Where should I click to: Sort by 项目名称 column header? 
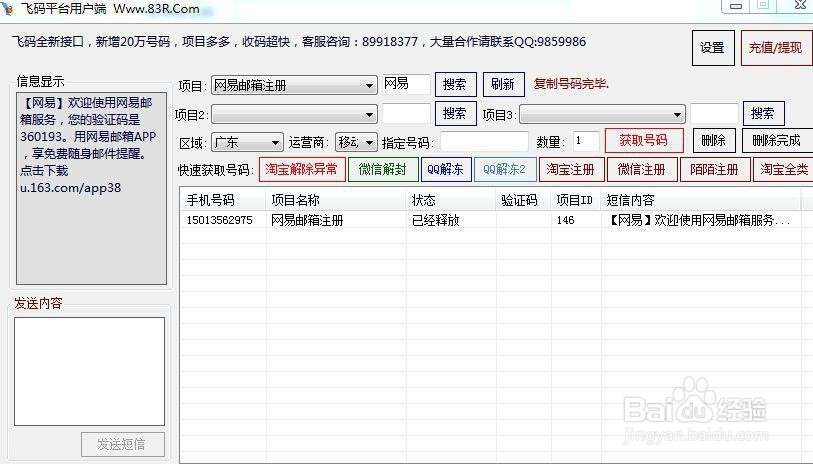click(x=336, y=200)
